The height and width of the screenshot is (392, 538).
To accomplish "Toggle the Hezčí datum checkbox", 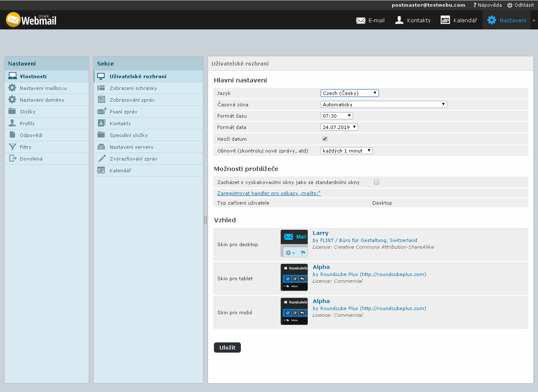I will pos(325,139).
